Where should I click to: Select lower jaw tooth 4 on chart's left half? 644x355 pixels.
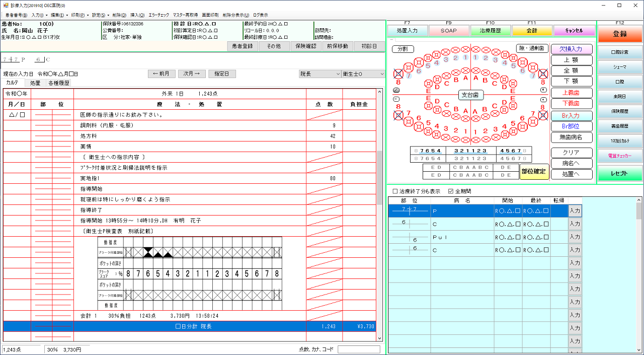coord(436,134)
